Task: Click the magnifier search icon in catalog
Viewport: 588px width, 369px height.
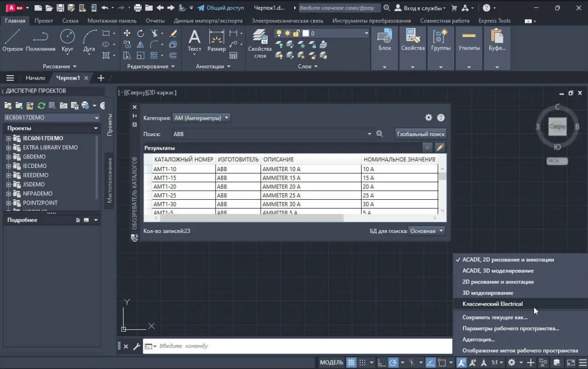Action: (x=379, y=134)
